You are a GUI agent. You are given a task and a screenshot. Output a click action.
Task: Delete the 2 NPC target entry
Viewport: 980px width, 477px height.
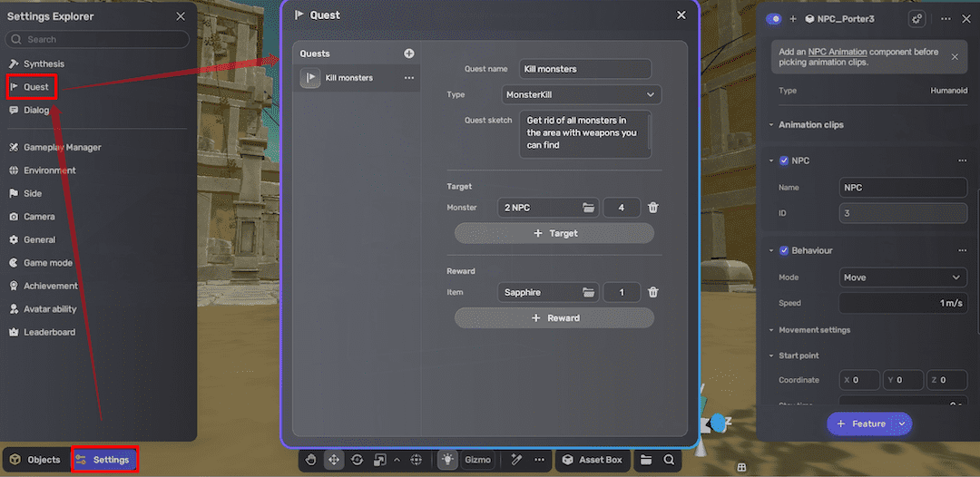653,208
